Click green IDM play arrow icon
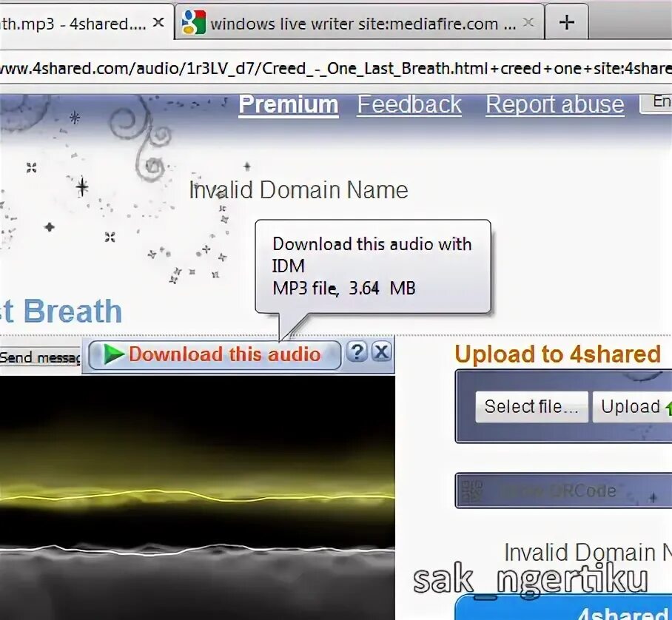The image size is (672, 620). 113,355
